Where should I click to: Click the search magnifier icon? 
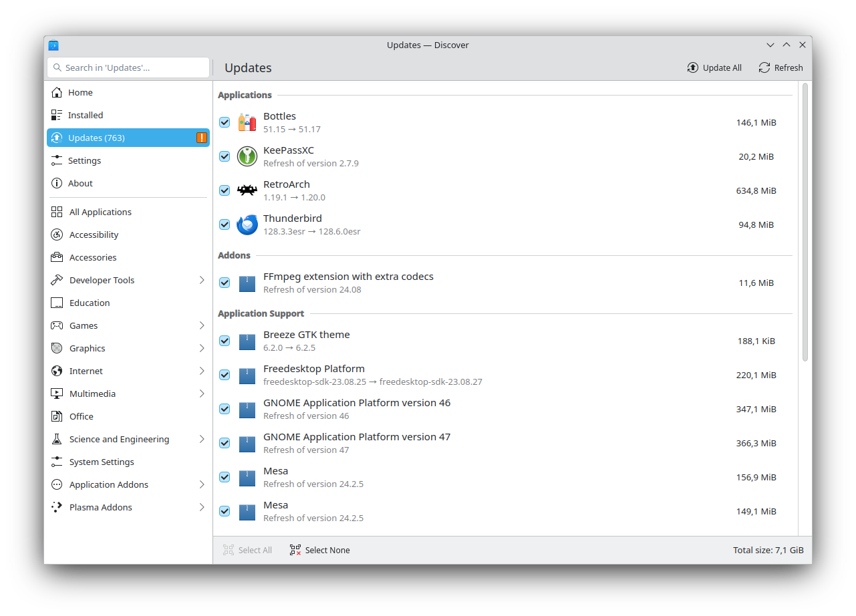pos(57,67)
